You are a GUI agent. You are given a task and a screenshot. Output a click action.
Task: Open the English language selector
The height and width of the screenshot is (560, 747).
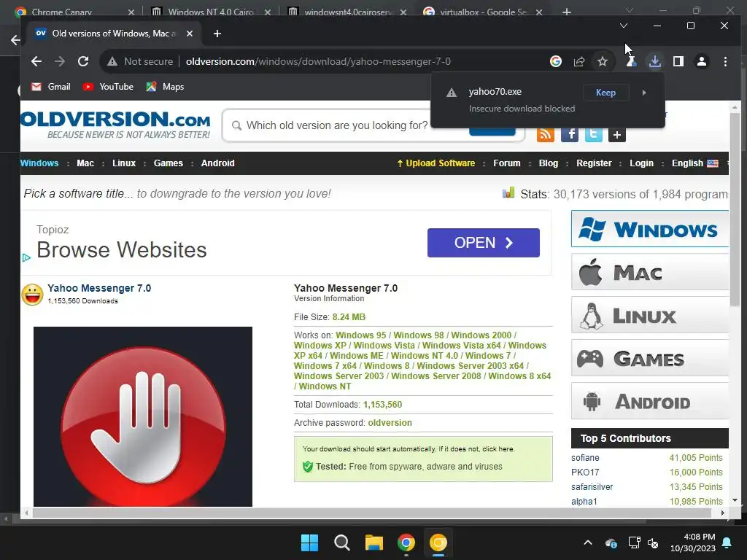pos(694,163)
